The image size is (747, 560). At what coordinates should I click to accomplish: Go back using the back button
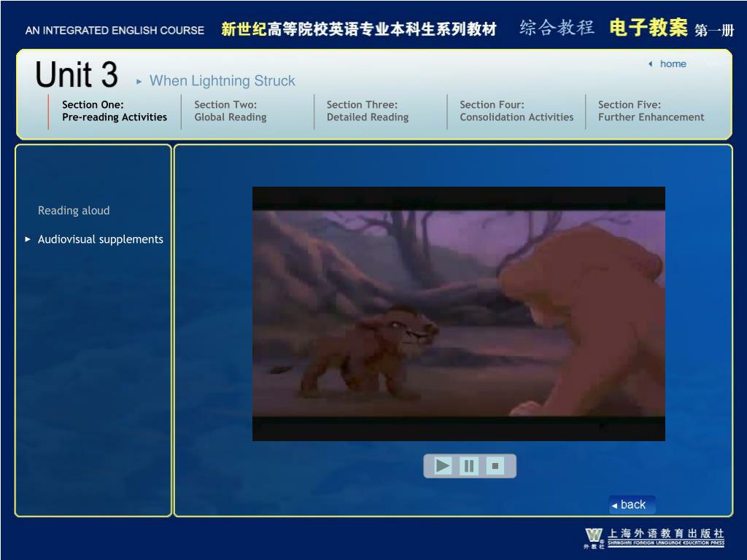coord(632,505)
